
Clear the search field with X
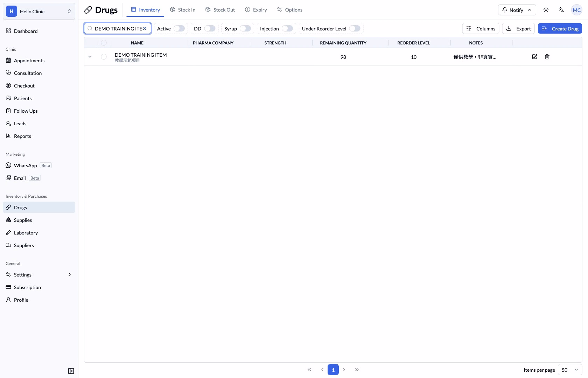click(x=145, y=29)
